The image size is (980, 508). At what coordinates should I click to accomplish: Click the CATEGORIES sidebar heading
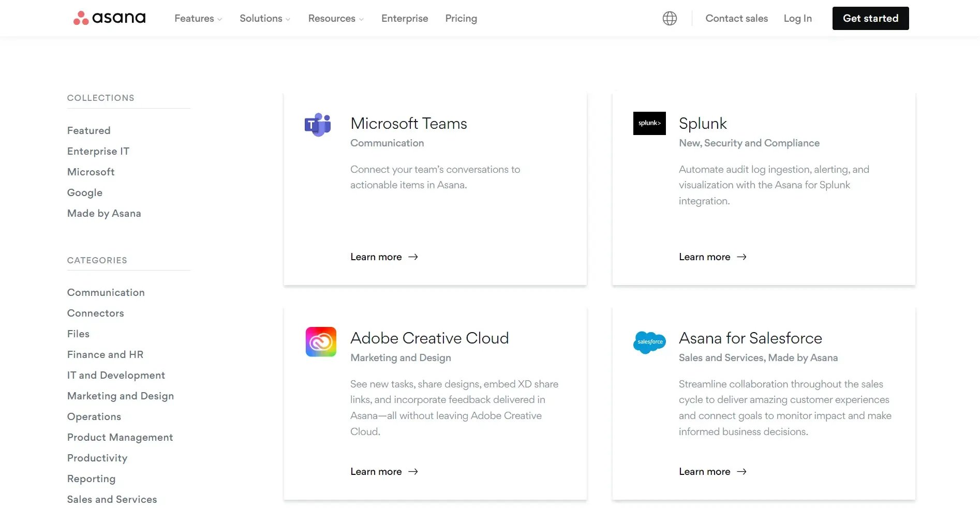tap(97, 260)
